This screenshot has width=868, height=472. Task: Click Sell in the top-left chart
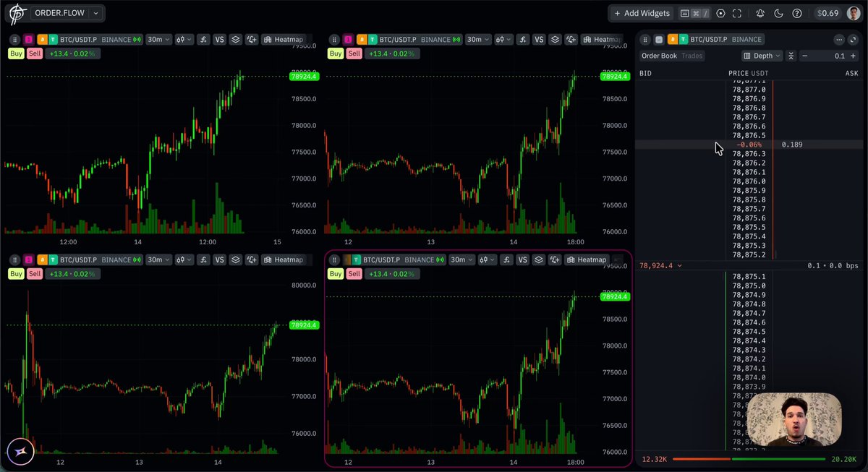(x=34, y=53)
